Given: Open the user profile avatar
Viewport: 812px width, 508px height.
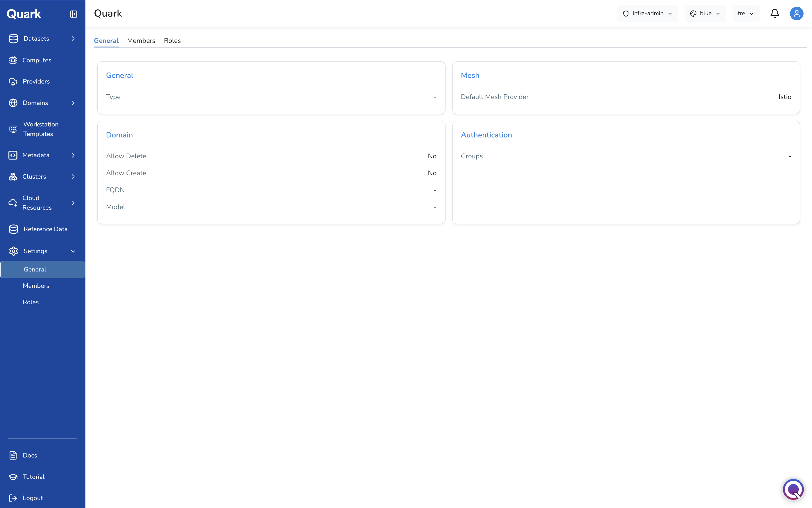Looking at the screenshot, I should pos(796,14).
